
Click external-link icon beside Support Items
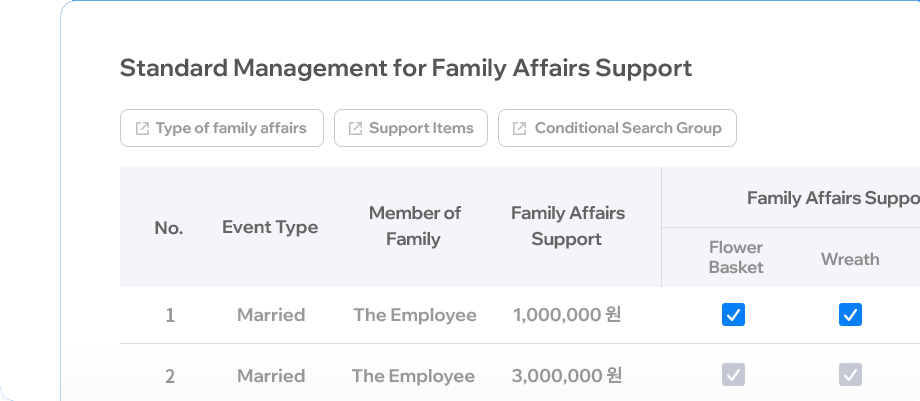[356, 129]
